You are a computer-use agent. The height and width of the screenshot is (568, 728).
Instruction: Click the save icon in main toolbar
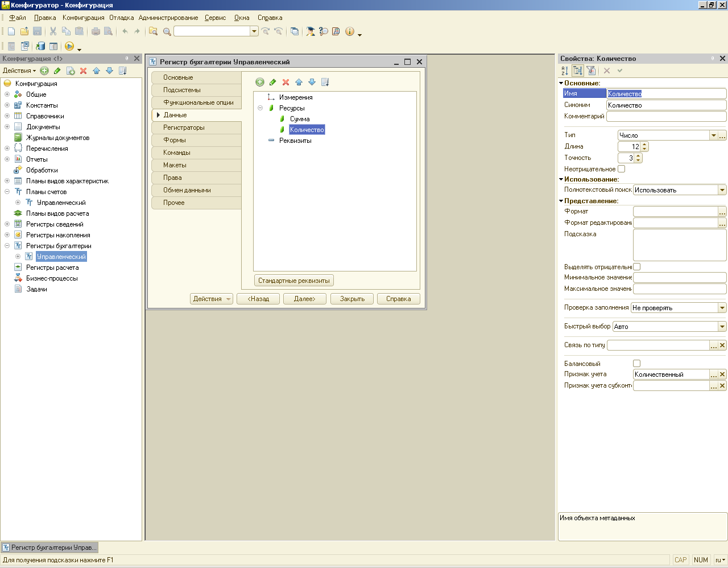[38, 31]
